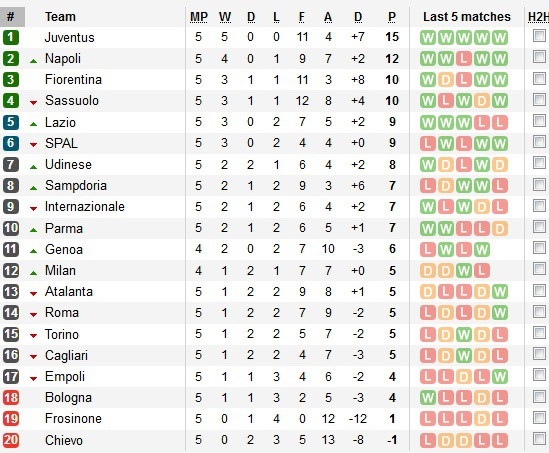Open the Fiorentina team link
The width and height of the screenshot is (549, 453).
[x=74, y=79]
